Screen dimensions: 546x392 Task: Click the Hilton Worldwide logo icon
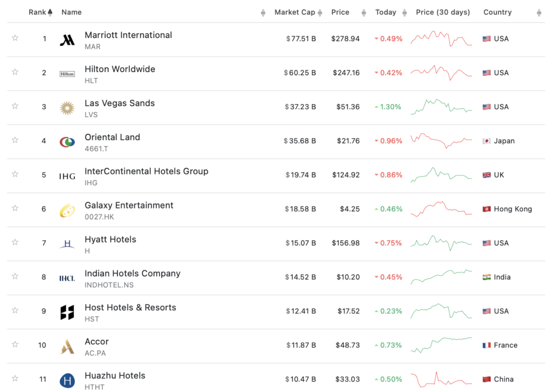tap(67, 74)
